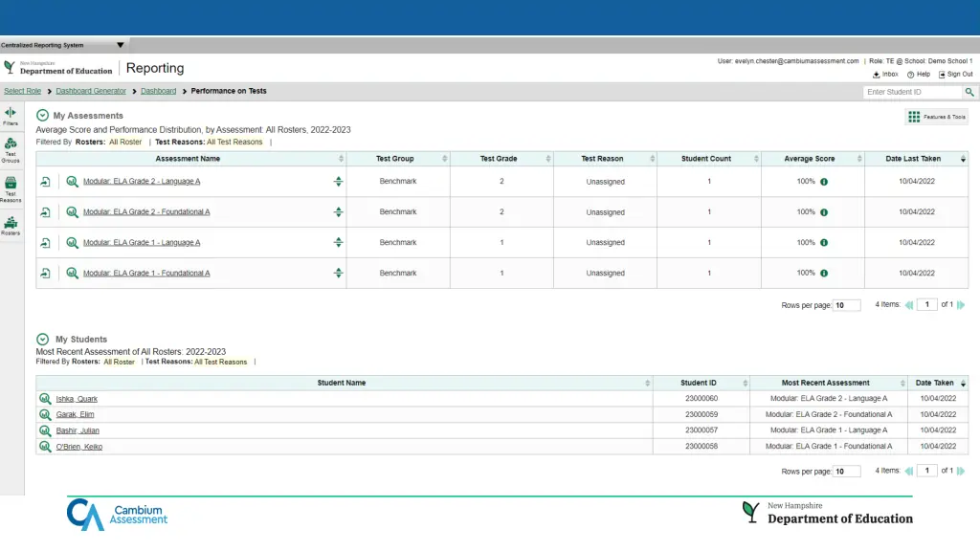
Task: Click magnifier icon next to Bashir, Julian
Action: tap(45, 430)
